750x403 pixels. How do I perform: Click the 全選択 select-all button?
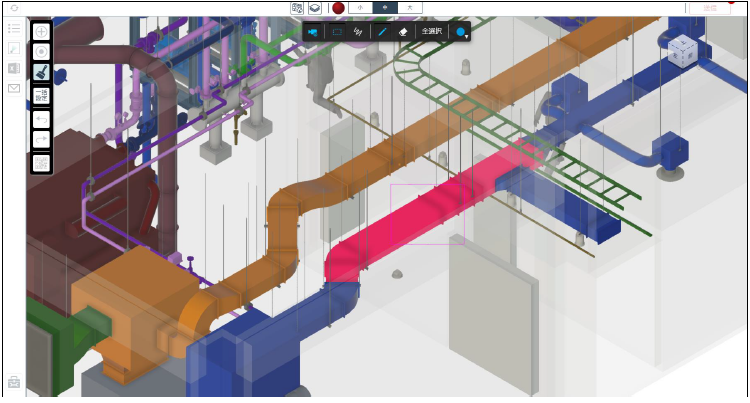click(431, 31)
